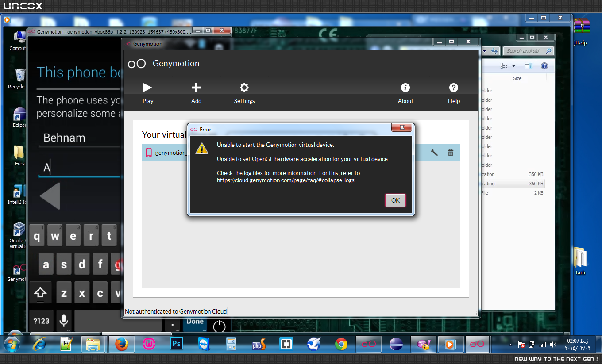The width and height of the screenshot is (602, 364).
Task: Tap the microphone voice input key
Action: 65,321
